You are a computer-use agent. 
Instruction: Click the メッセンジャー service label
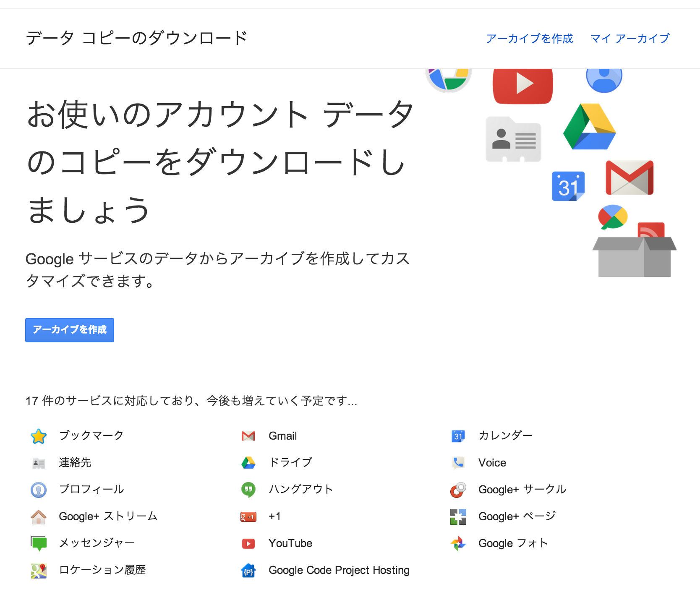[x=97, y=543]
